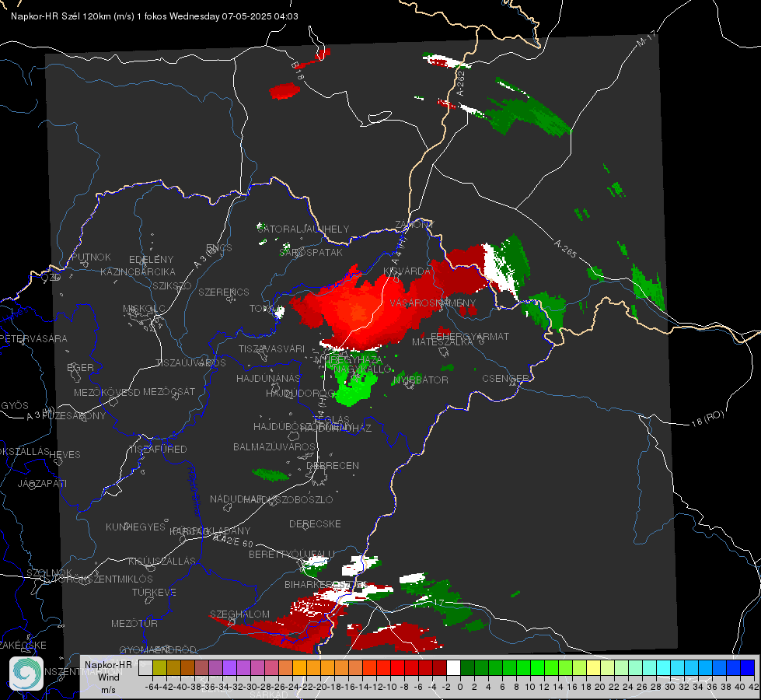Pick the yellow swatch above the 18 label
Screen dimensions: 761x700
[594, 668]
